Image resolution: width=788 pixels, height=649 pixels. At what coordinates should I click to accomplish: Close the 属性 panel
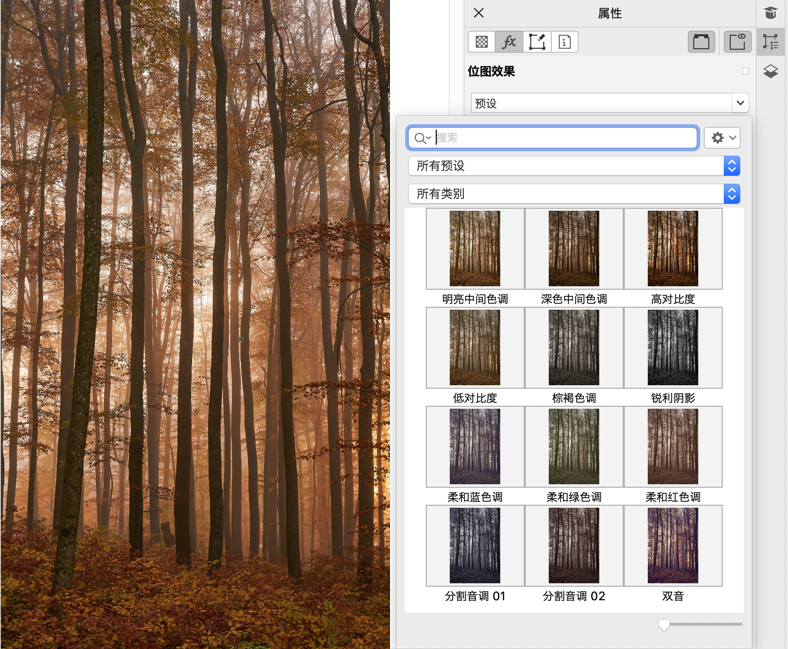click(479, 13)
